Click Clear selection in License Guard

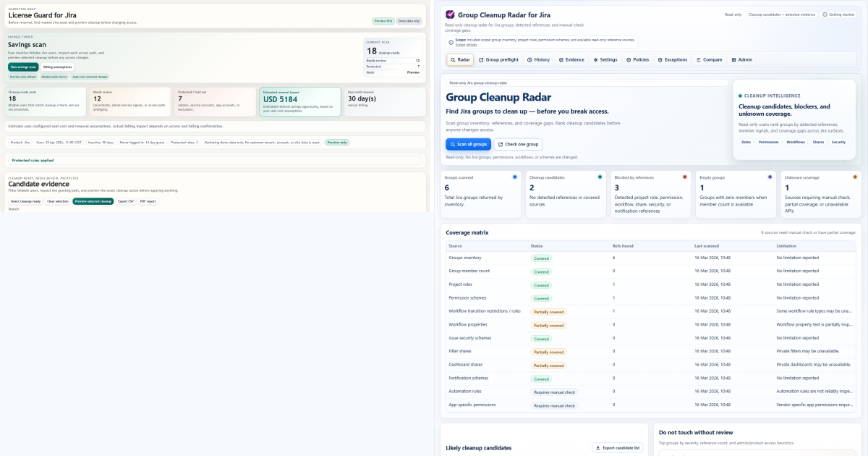click(x=58, y=201)
